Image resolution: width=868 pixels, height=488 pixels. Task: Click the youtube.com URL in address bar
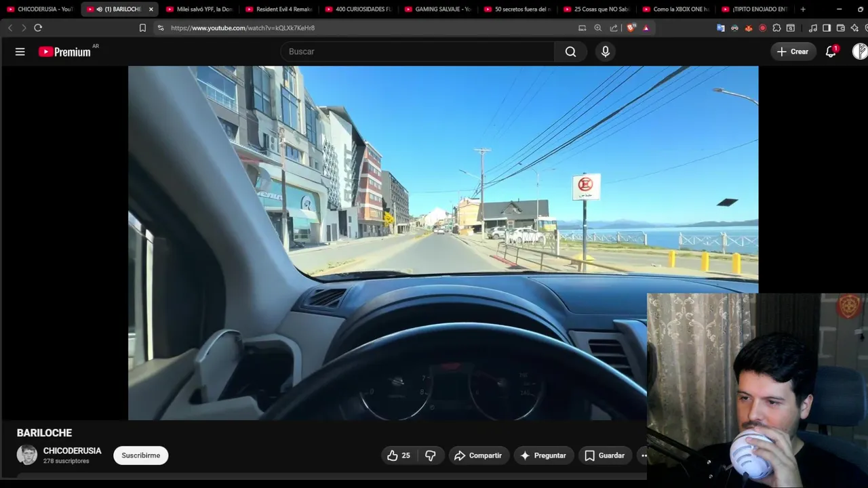(243, 28)
